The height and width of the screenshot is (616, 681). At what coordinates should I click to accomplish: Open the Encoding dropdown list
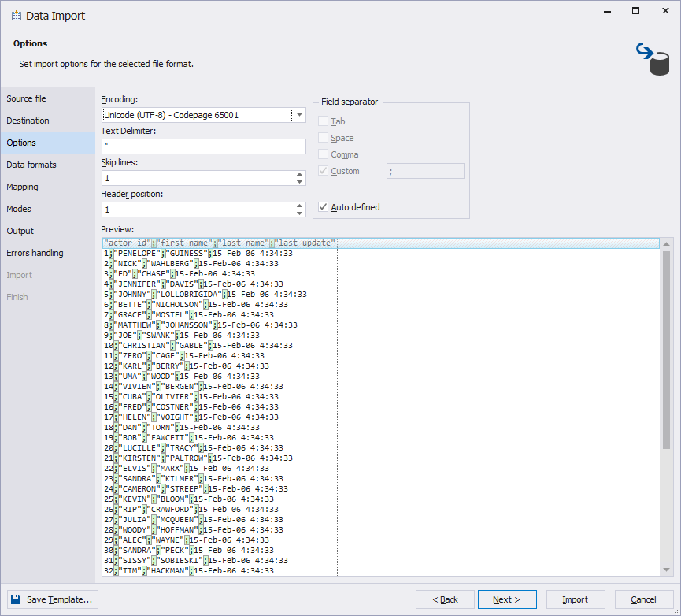point(299,115)
